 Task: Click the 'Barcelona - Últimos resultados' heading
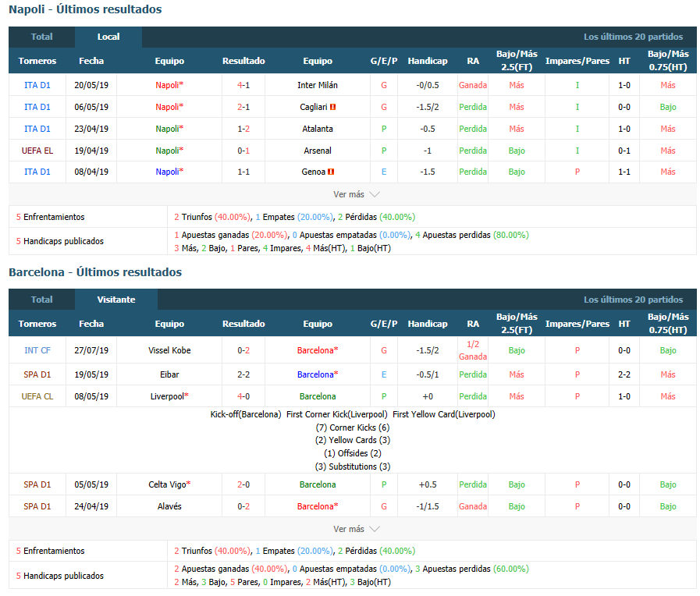tap(95, 272)
